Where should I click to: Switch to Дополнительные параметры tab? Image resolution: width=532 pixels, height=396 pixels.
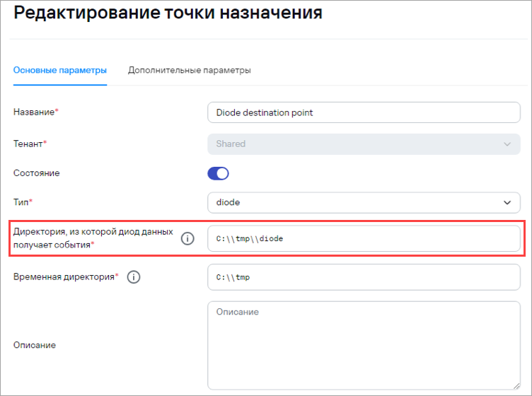[190, 70]
